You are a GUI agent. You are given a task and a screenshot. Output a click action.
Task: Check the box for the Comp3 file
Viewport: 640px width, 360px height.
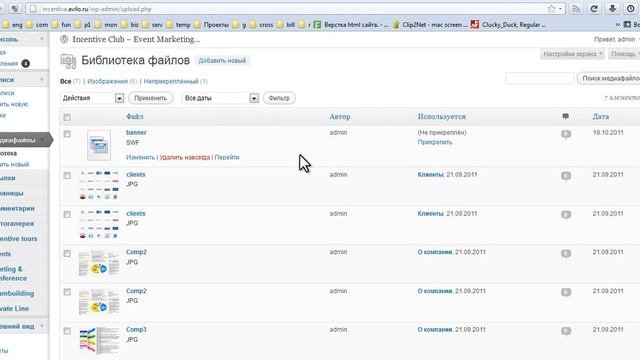pos(67,331)
